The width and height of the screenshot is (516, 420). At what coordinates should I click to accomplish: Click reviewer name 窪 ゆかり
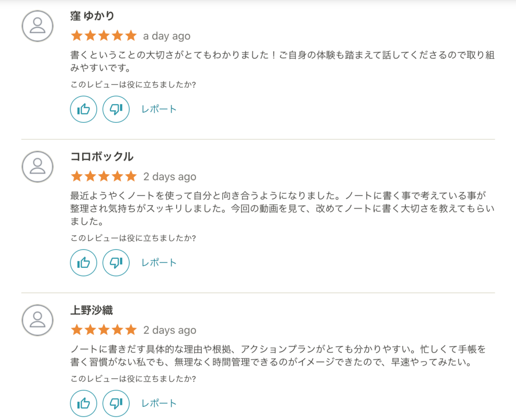point(92,16)
